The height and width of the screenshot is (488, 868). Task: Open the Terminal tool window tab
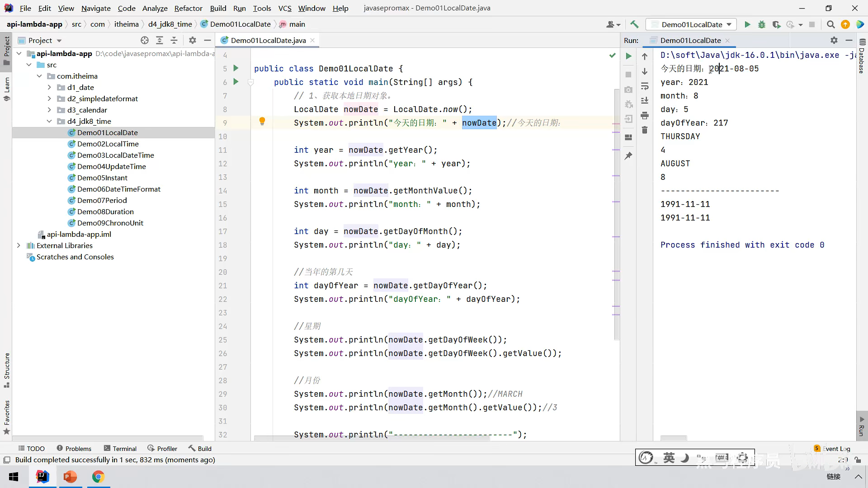[120, 448]
